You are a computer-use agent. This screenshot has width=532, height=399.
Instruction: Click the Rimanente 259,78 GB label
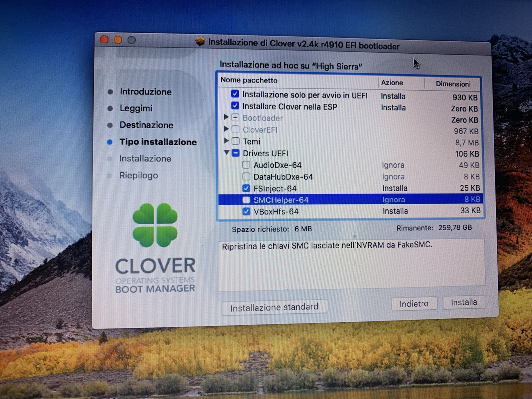click(434, 227)
